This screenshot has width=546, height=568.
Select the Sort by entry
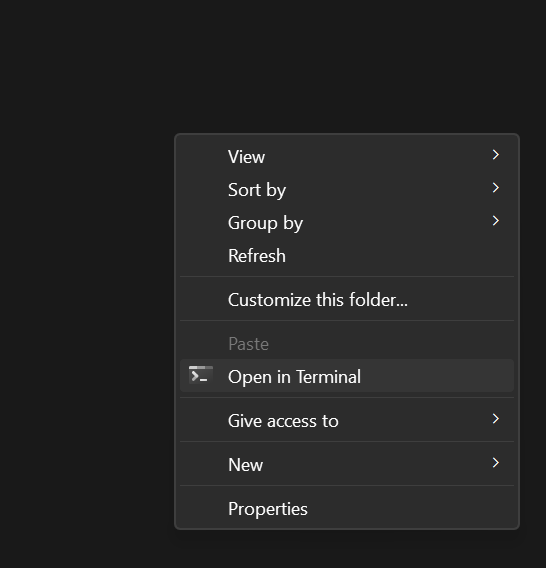coord(347,189)
